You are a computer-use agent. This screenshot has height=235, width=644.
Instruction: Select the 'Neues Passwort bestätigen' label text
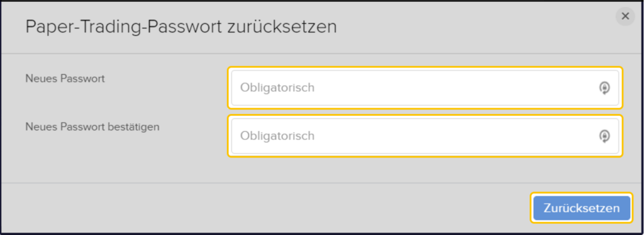click(92, 127)
